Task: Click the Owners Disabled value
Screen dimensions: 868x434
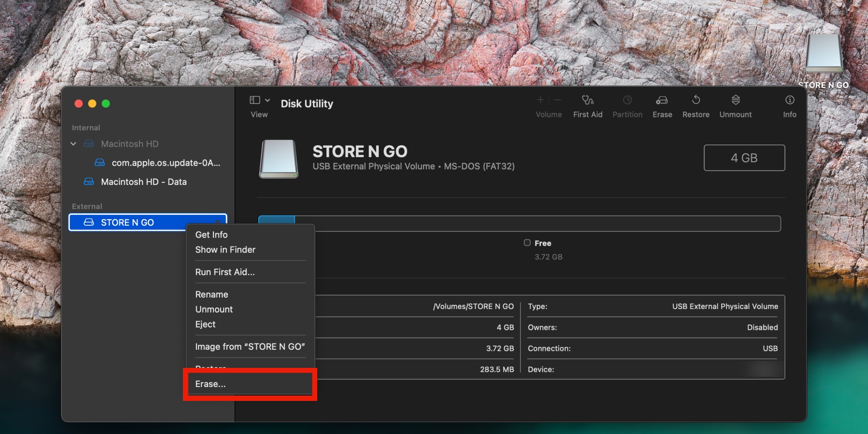Action: click(x=762, y=328)
